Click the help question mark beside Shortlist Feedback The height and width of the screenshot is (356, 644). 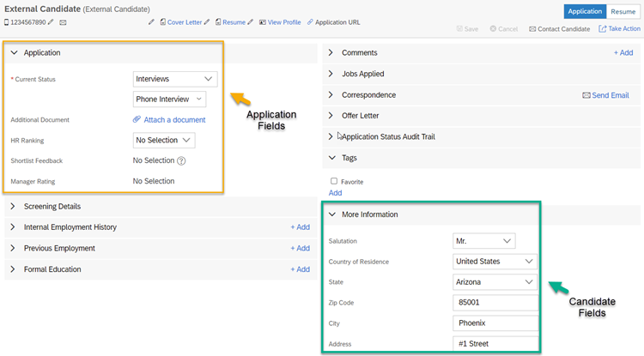pos(181,160)
